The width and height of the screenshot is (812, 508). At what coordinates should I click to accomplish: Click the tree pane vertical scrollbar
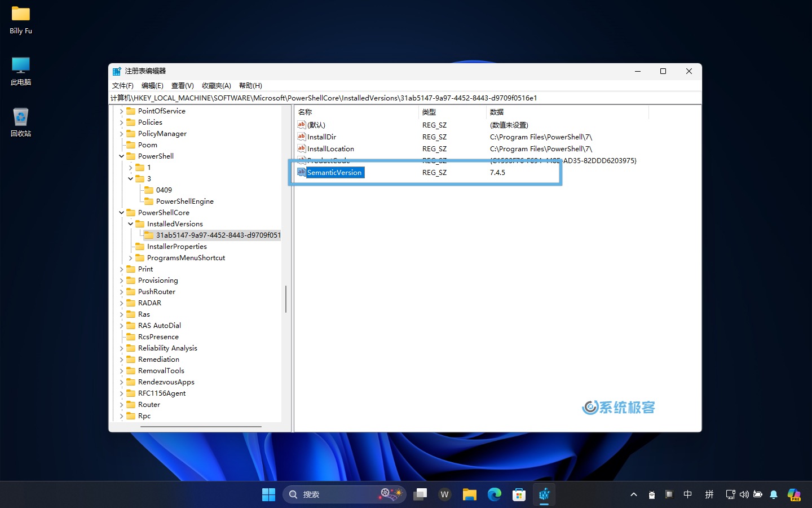[x=286, y=299]
